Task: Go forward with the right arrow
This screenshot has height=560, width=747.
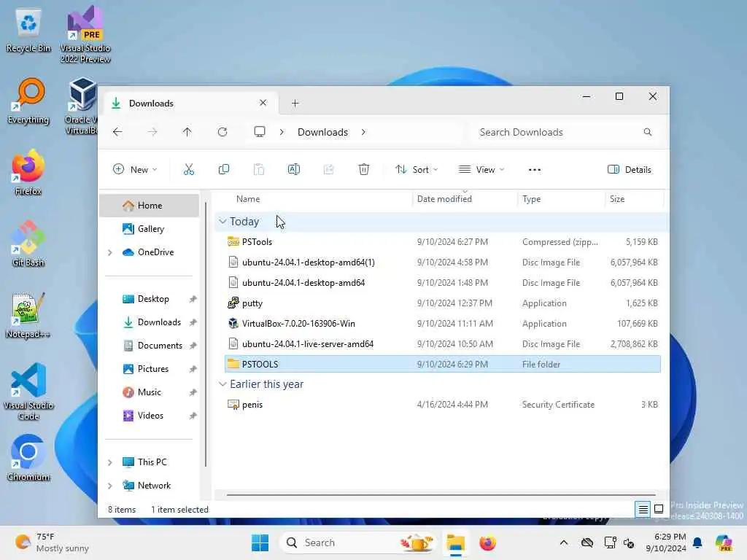Action: (x=152, y=132)
